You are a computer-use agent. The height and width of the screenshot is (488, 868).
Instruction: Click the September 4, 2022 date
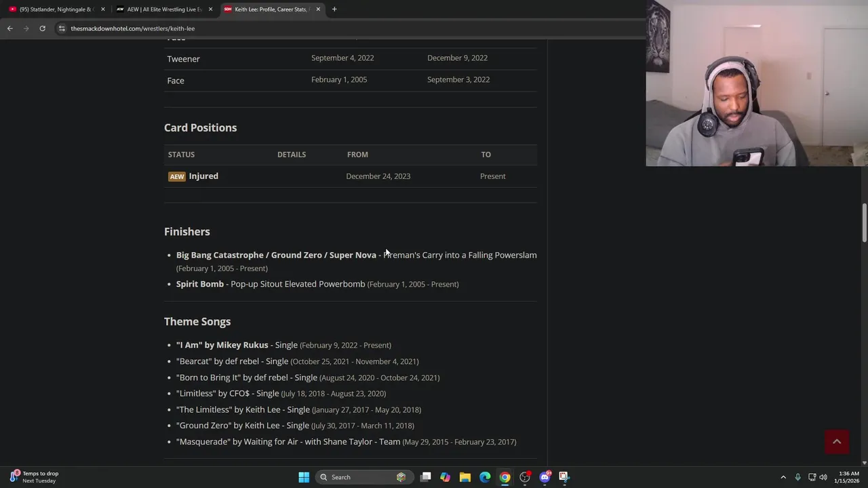pyautogui.click(x=342, y=58)
